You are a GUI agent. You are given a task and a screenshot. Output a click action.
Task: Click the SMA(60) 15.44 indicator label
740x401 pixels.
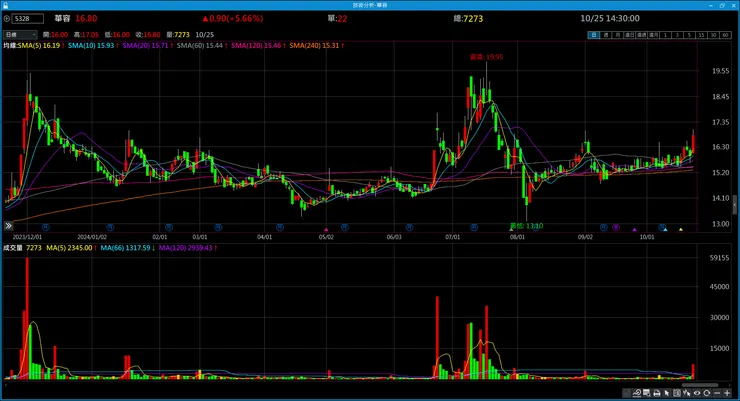[x=202, y=46]
